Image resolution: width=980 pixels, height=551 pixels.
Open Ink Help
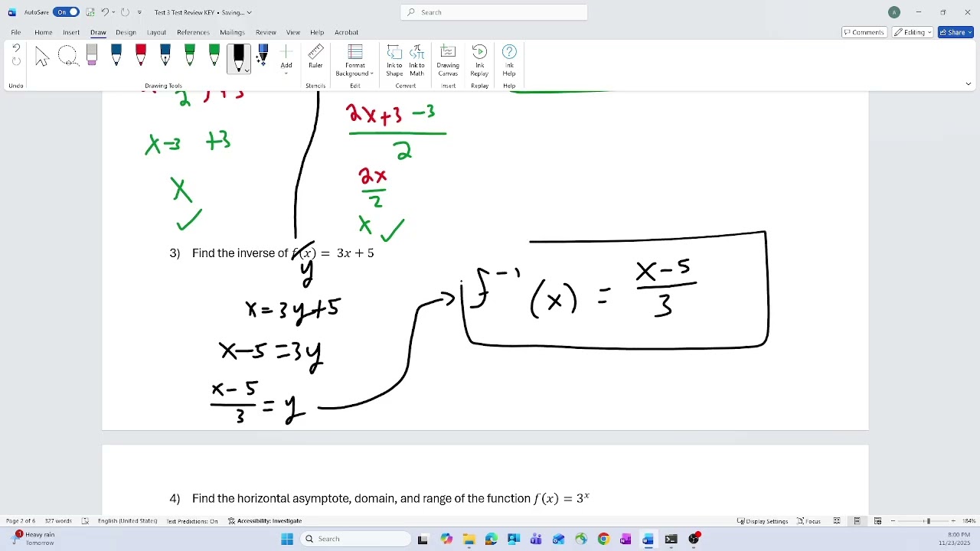pos(509,60)
